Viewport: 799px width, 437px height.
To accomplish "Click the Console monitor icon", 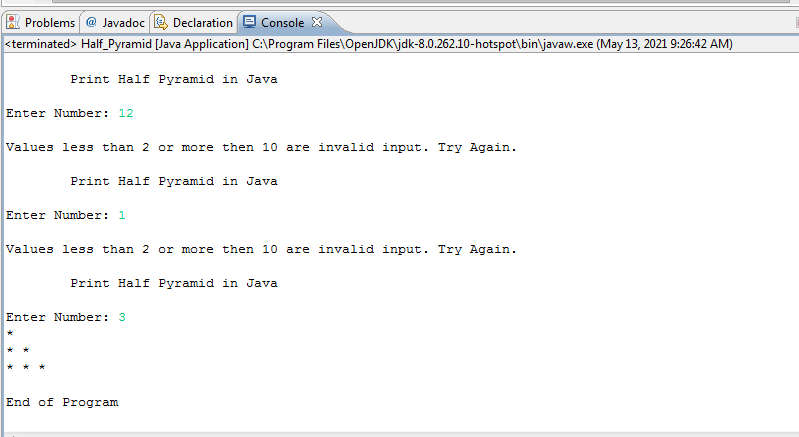I will pyautogui.click(x=249, y=22).
